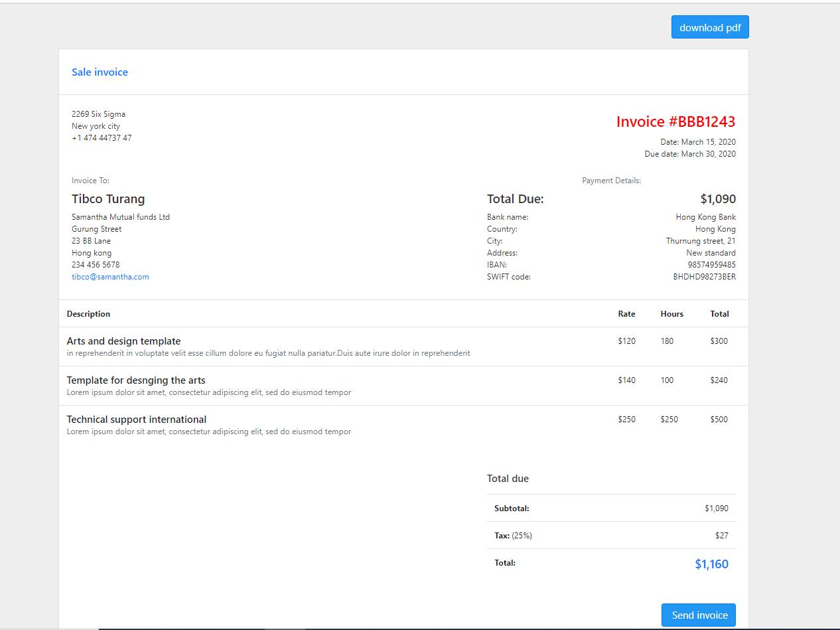Click the Total Due $1,090 amount in Payment Details
The image size is (840, 630).
coord(718,199)
